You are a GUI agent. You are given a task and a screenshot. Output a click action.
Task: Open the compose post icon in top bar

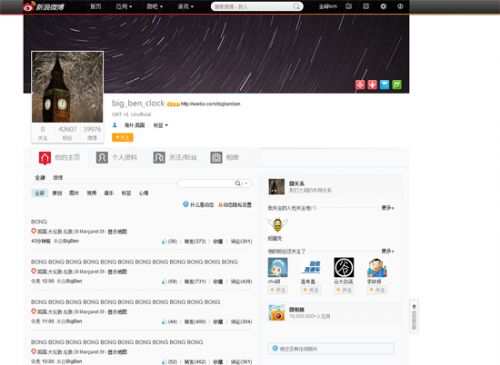point(349,6)
